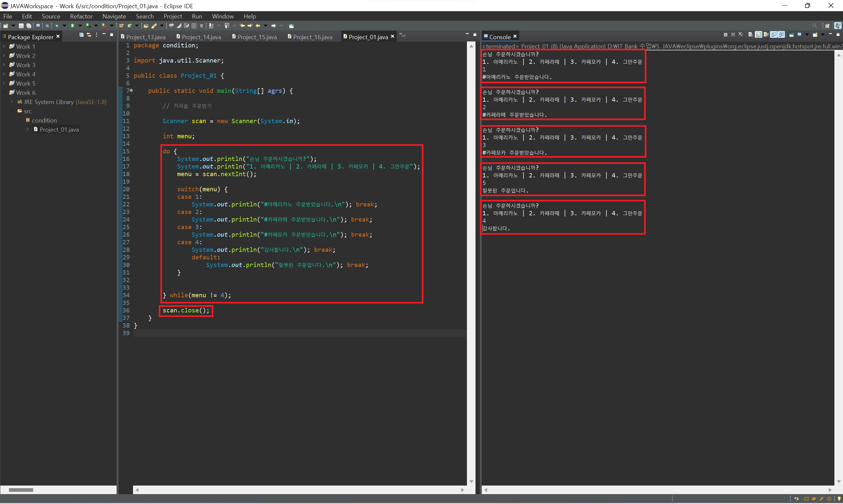Toggle Scroll Lock in Console toolbar

759,35
